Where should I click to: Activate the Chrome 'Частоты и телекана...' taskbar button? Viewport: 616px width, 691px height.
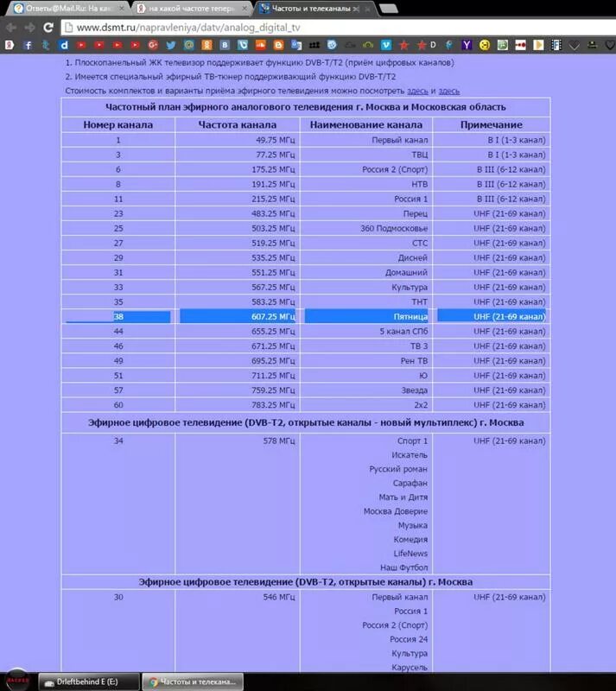click(x=193, y=681)
